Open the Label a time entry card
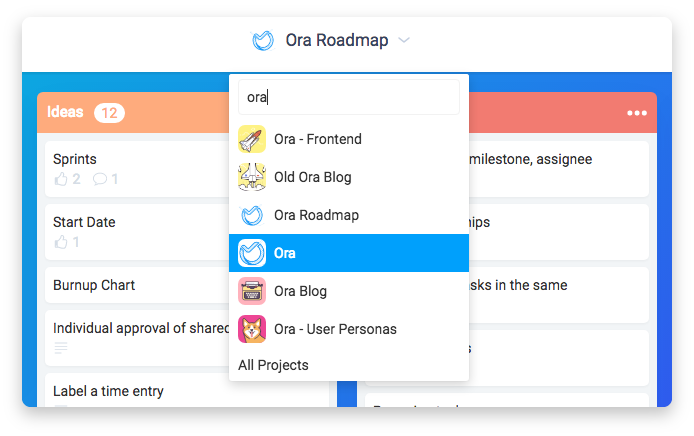Viewport: 694px width, 436px height. [x=108, y=391]
